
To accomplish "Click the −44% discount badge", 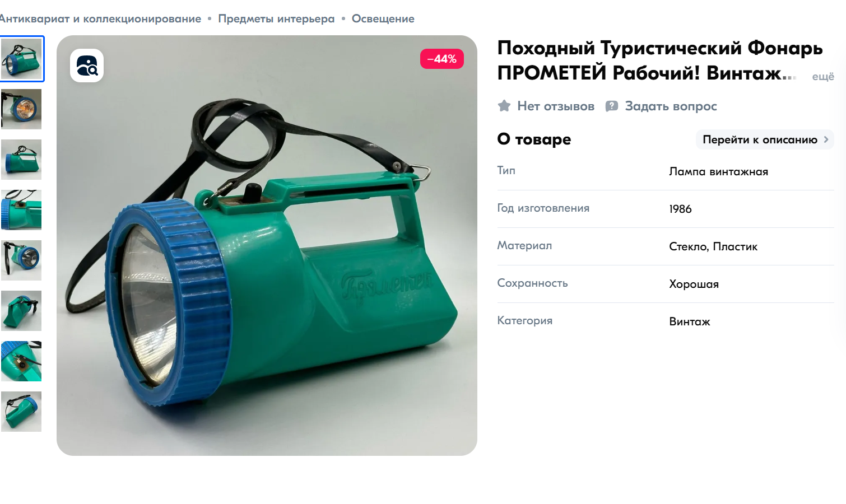I will click(x=442, y=59).
